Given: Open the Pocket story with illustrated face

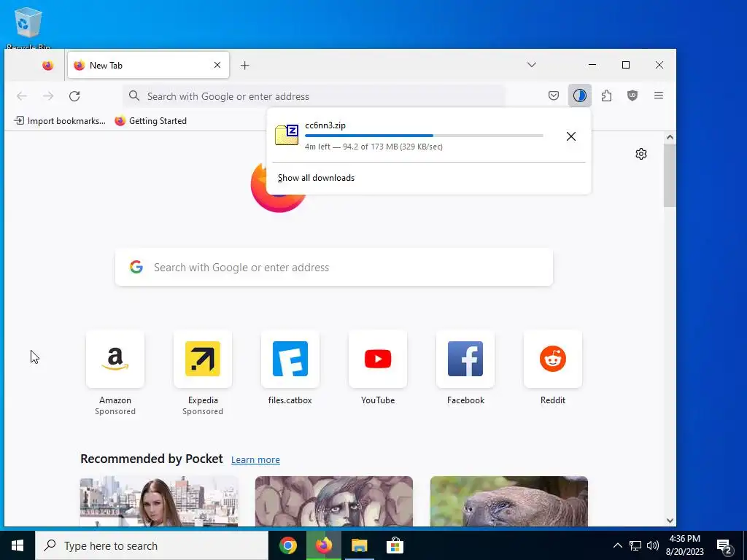Looking at the screenshot, I should tap(334, 501).
